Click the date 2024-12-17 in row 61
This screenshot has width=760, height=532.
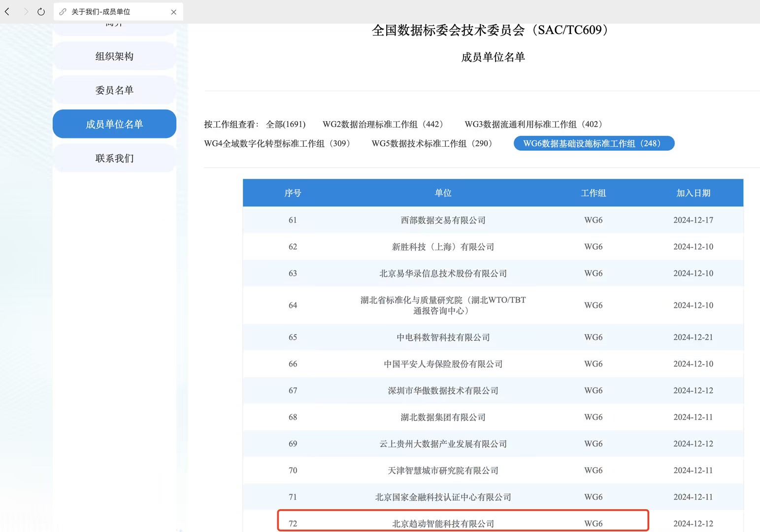(x=693, y=220)
